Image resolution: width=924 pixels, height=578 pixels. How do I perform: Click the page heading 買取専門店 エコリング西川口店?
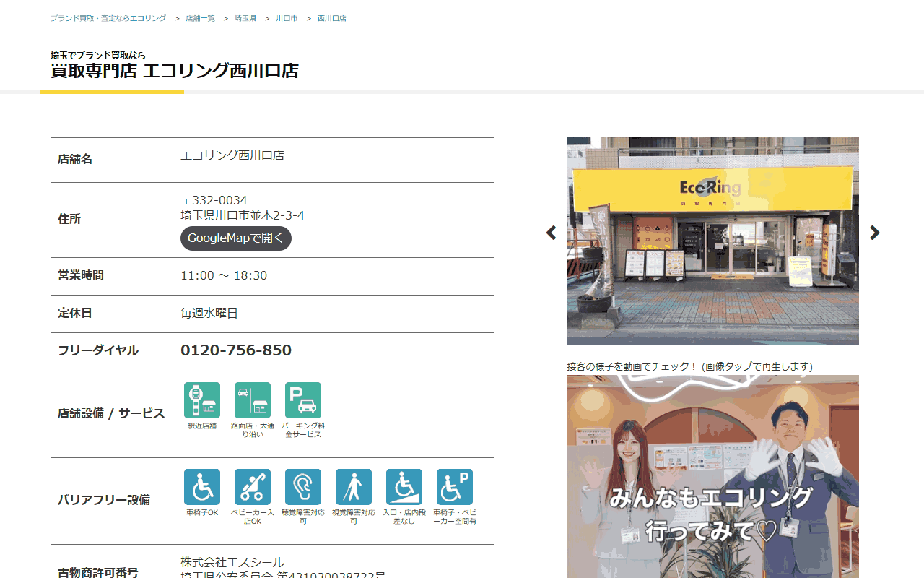coord(175,71)
